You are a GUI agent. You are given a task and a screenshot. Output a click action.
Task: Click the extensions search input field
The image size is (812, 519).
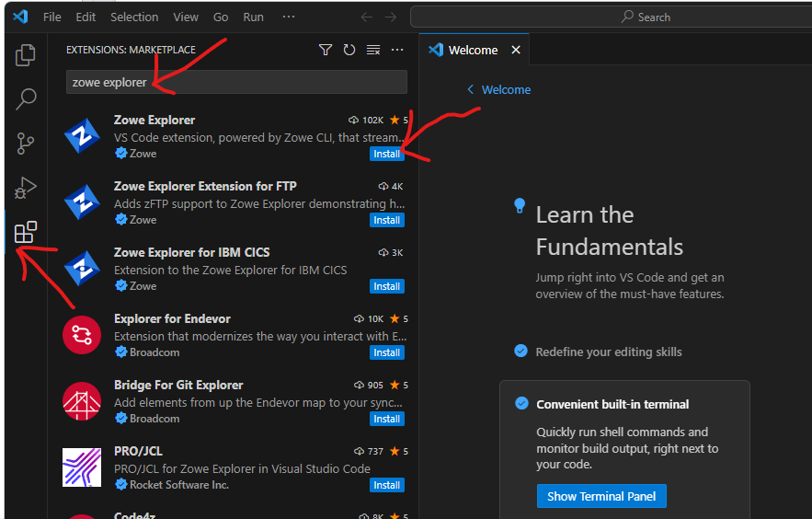[236, 82]
